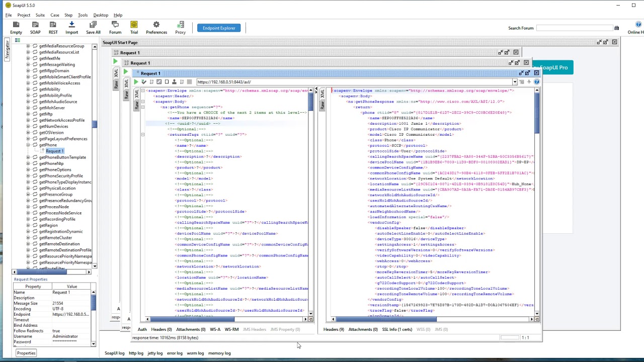Click the REST project toolbar icon

pos(53,28)
